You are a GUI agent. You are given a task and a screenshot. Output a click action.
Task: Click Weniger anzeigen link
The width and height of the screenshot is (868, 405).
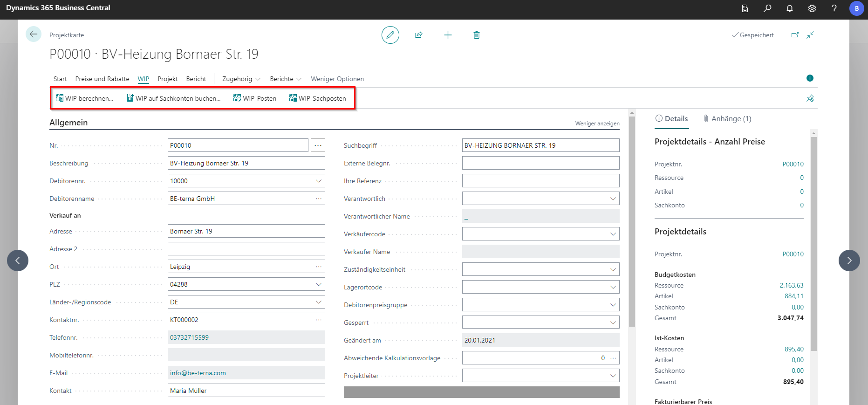click(597, 124)
